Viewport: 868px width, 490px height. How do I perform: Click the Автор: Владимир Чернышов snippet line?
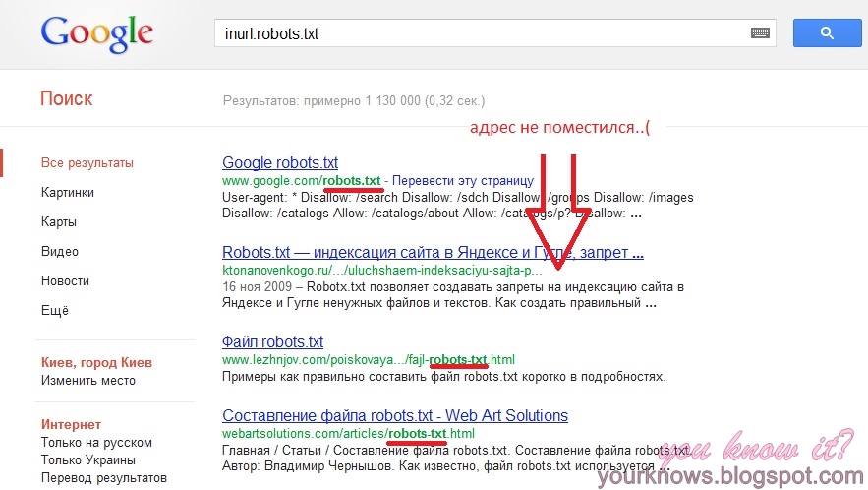[445, 466]
